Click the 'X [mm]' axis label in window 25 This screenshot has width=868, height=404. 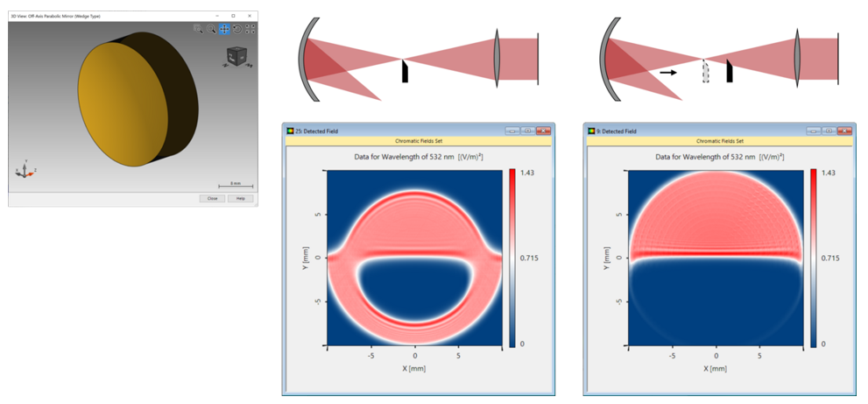coord(414,368)
